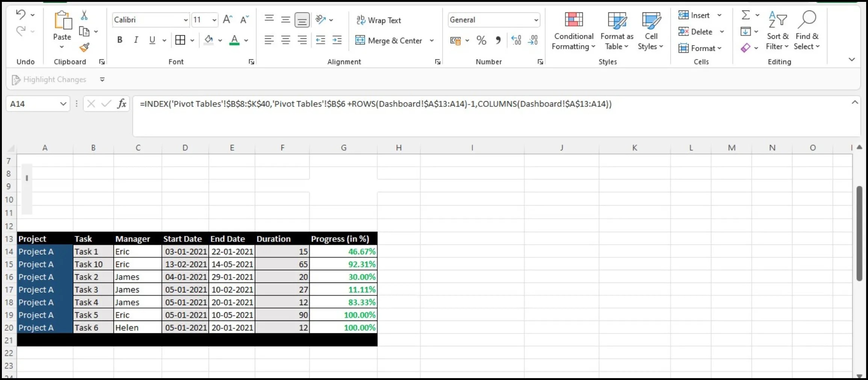Open the font name dropdown

pos(185,20)
